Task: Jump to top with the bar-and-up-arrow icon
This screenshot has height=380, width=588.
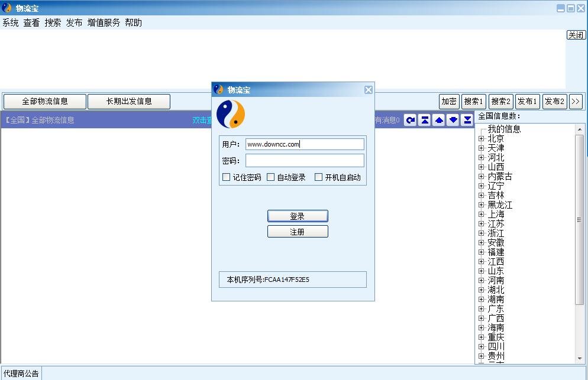Action: (x=425, y=121)
